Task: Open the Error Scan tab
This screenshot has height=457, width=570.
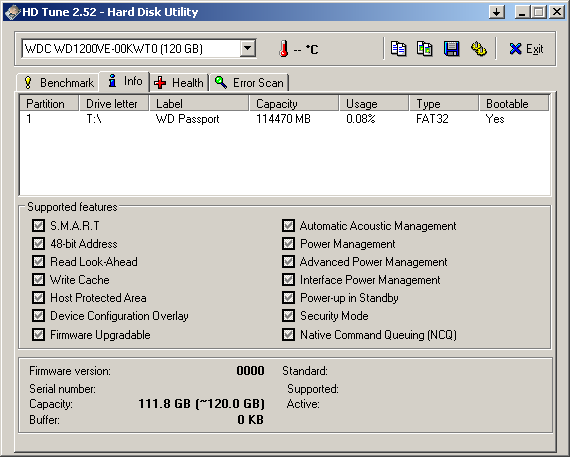Action: coord(249,83)
